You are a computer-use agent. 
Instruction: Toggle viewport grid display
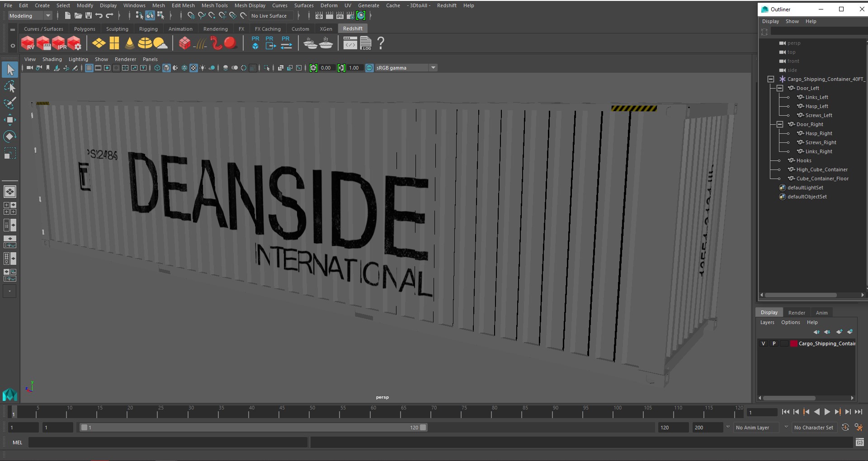tap(89, 68)
